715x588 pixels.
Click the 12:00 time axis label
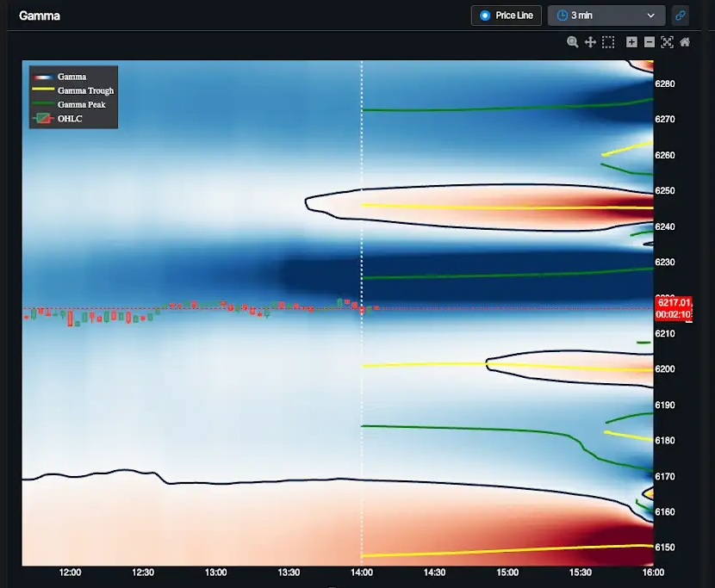pyautogui.click(x=71, y=573)
